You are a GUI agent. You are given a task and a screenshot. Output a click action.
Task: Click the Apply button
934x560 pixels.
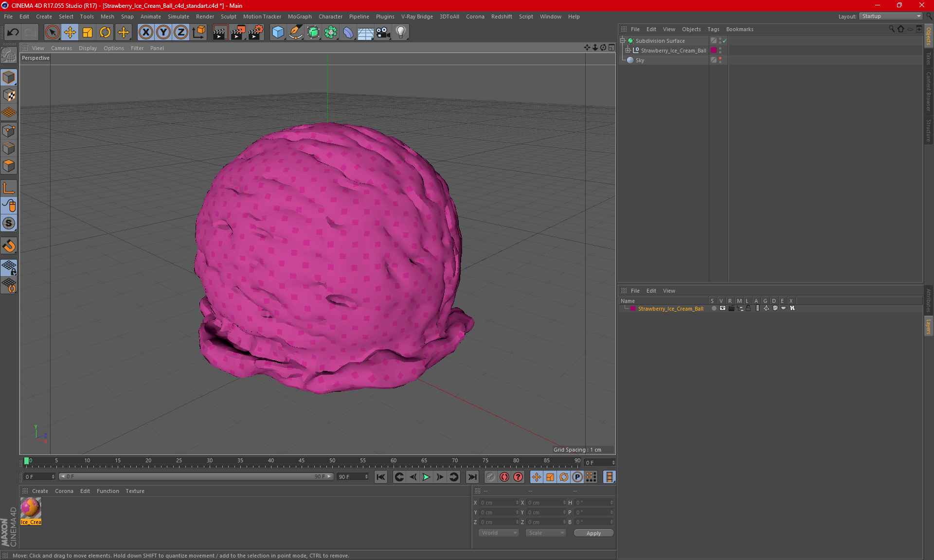tap(593, 533)
